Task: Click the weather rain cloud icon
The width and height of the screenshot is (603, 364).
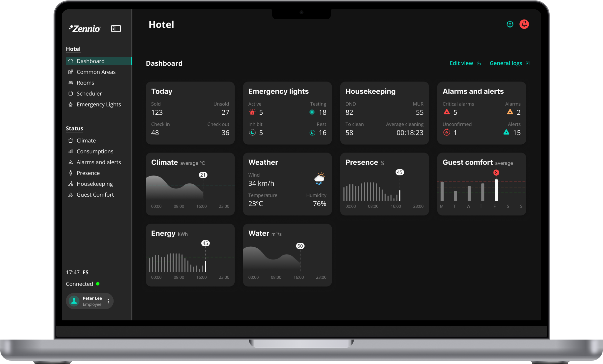Action: [x=319, y=179]
